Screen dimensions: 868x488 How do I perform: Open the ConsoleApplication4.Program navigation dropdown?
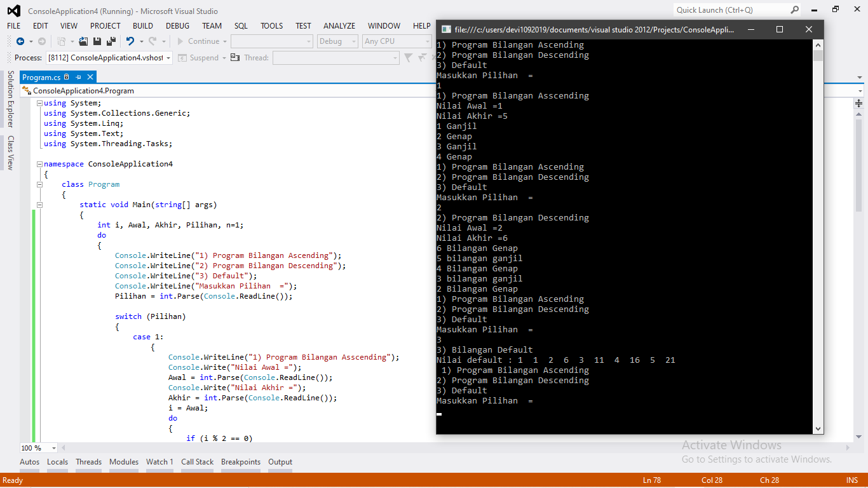pyautogui.click(x=229, y=91)
